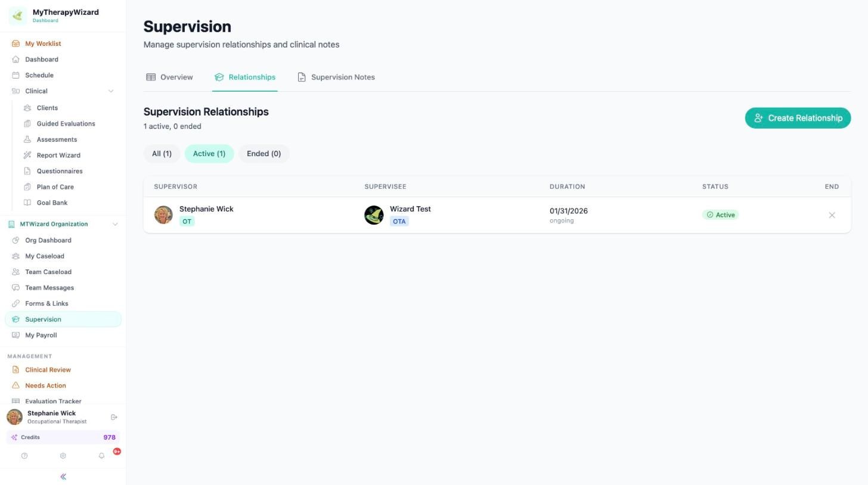Screen dimensions: 868x485
Task: Click the logout icon beside Stephanie Wick
Action: (114, 417)
